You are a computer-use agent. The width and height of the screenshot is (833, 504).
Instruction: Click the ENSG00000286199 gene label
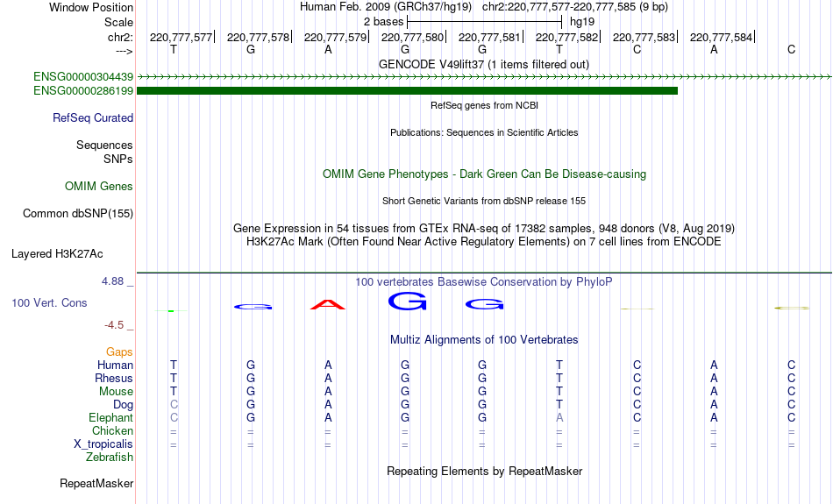83,91
